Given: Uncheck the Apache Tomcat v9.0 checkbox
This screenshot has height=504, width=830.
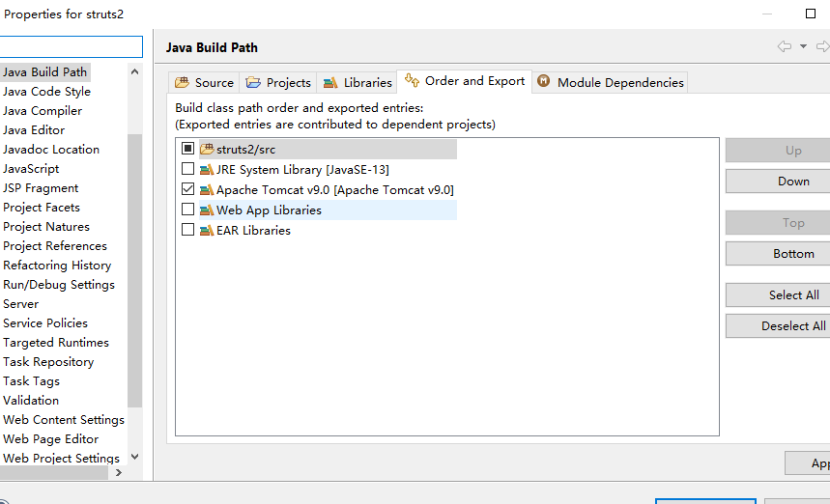Looking at the screenshot, I should coord(187,189).
